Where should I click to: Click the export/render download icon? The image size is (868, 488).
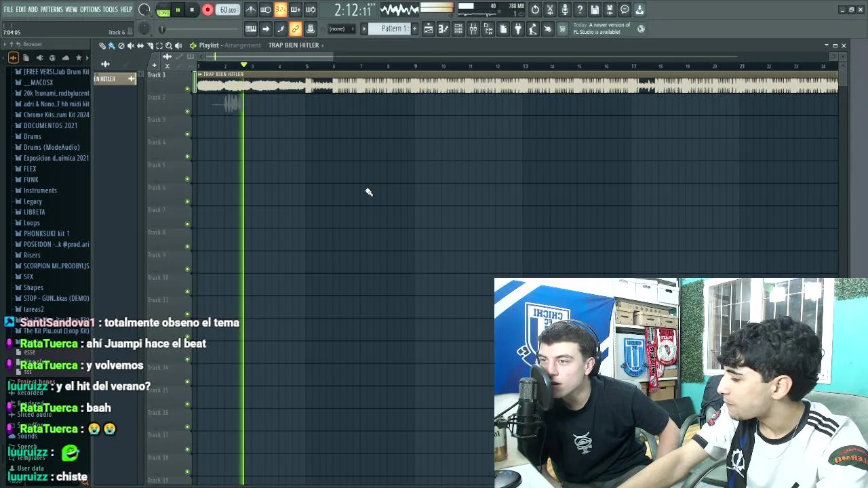[639, 9]
